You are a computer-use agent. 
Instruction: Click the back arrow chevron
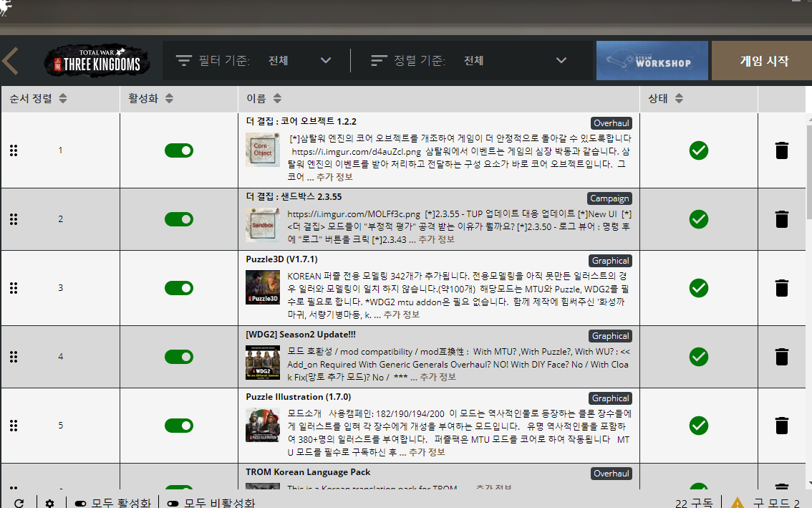10,61
